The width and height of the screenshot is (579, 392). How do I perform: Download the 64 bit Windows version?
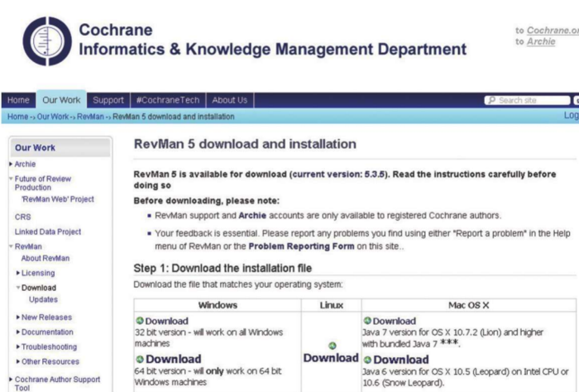[174, 359]
